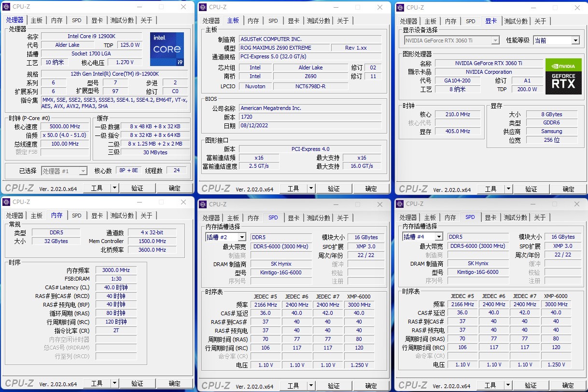Click the CPU-Z title icon of the mainboard window

coord(203,7)
